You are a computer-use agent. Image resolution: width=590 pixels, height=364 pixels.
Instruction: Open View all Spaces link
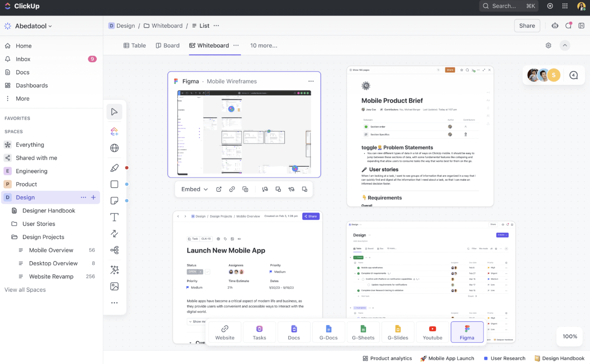[25, 290]
